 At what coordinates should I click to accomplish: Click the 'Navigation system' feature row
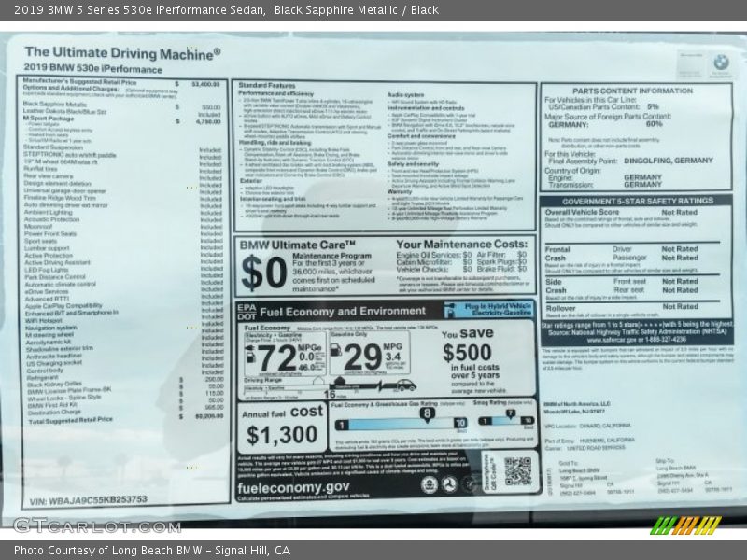tap(124, 328)
